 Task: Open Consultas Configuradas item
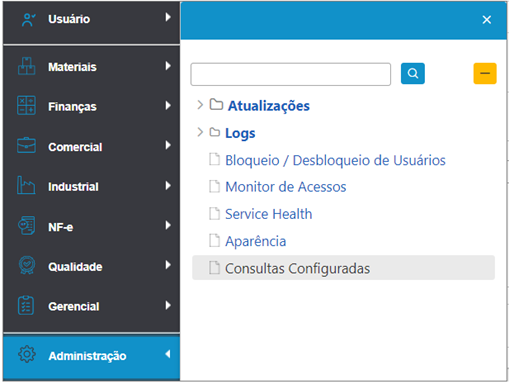pos(343,268)
